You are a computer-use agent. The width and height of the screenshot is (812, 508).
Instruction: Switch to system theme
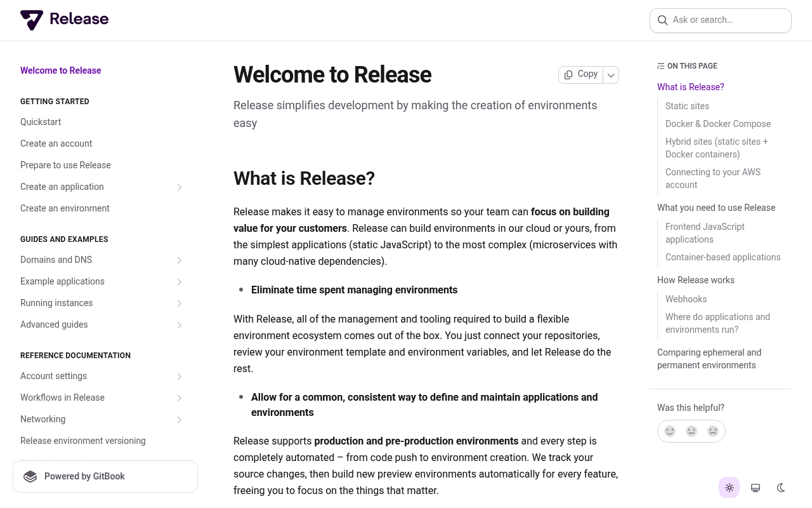tap(756, 488)
